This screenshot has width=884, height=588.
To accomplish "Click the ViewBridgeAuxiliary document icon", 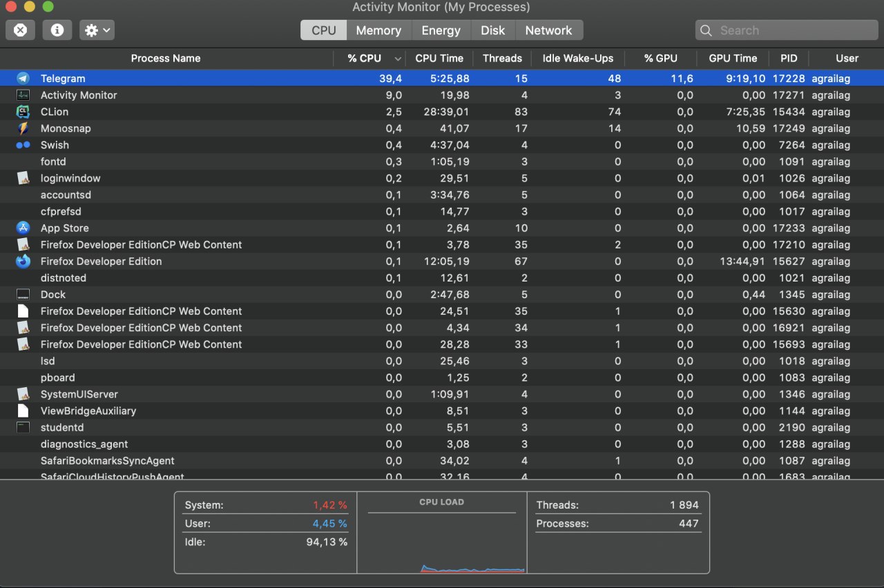I will coord(23,411).
